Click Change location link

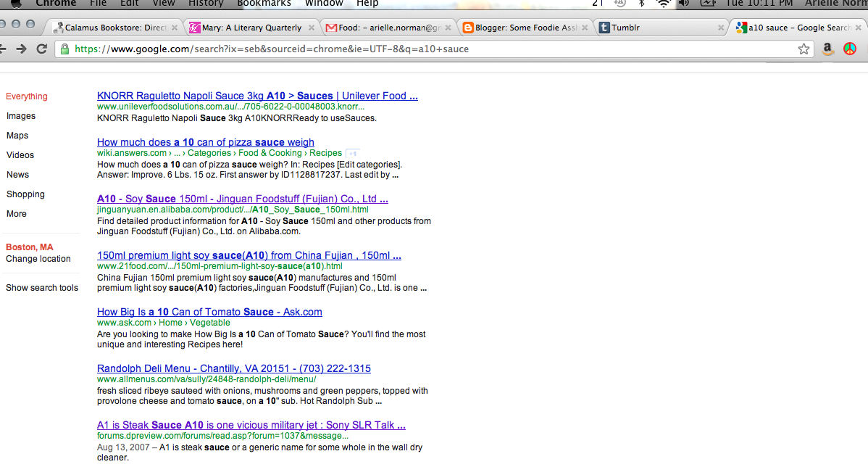38,259
